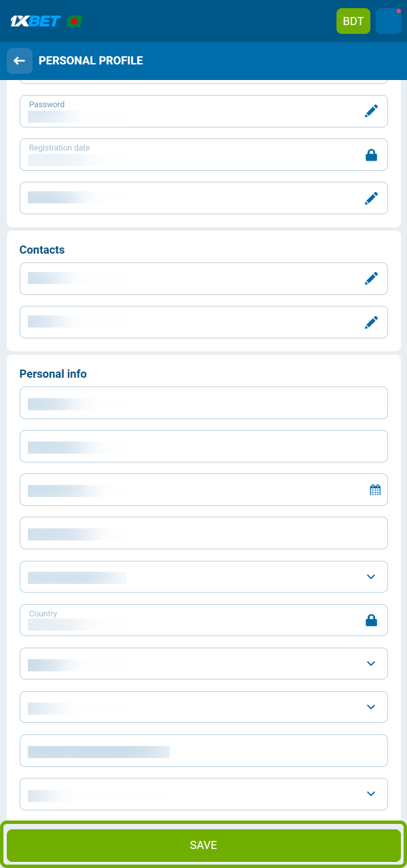Click the Bangladesh flag icon beside the logo
The height and width of the screenshot is (868, 407).
[x=75, y=20]
